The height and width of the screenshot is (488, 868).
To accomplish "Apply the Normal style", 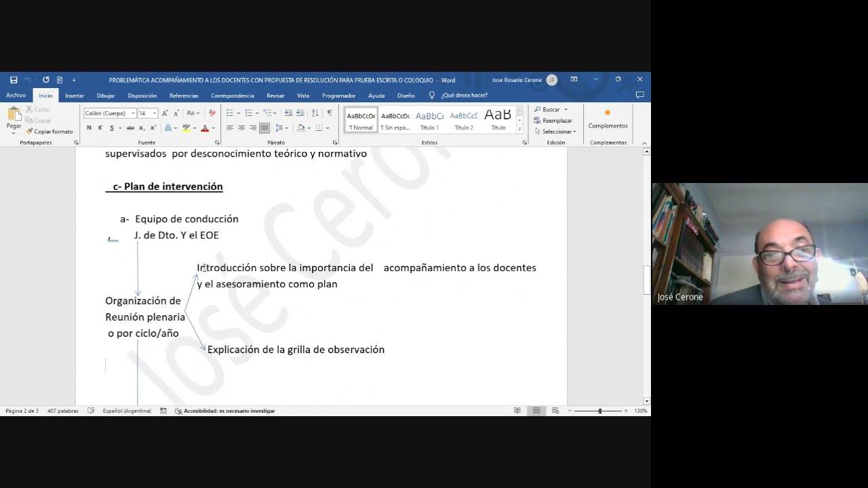I will coord(361,121).
